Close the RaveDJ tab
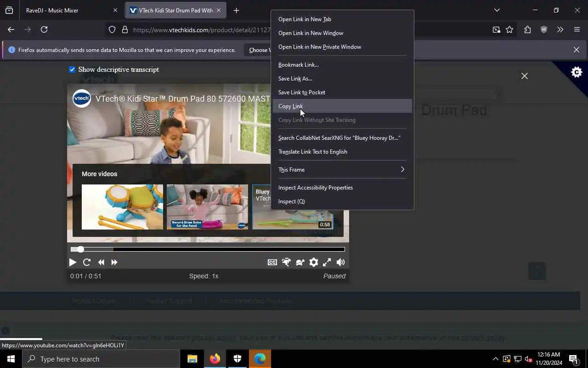Image resolution: width=588 pixels, height=368 pixels. click(115, 10)
